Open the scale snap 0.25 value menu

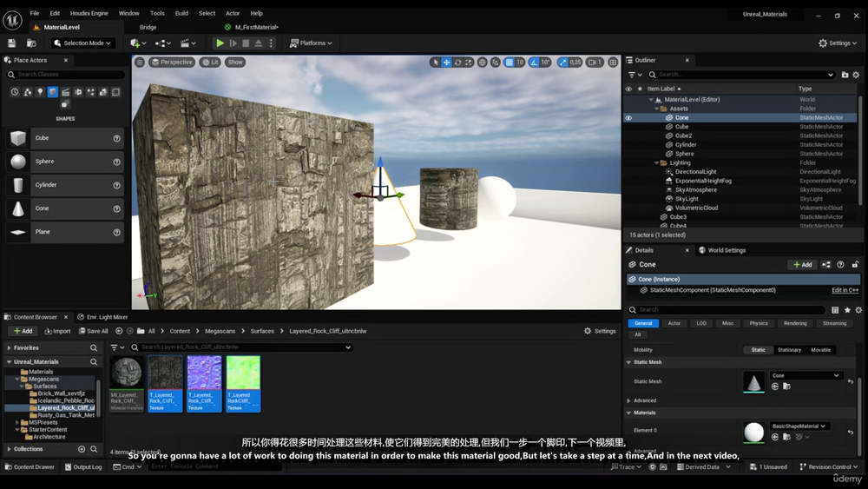coord(575,62)
